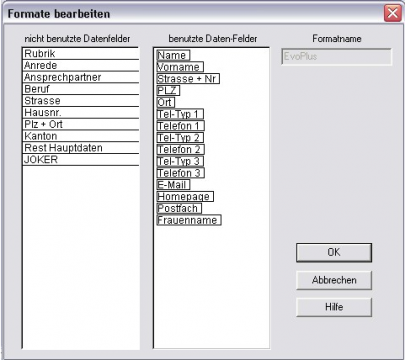Select the Telefon 3 used field
405x360 pixels.
(180, 173)
